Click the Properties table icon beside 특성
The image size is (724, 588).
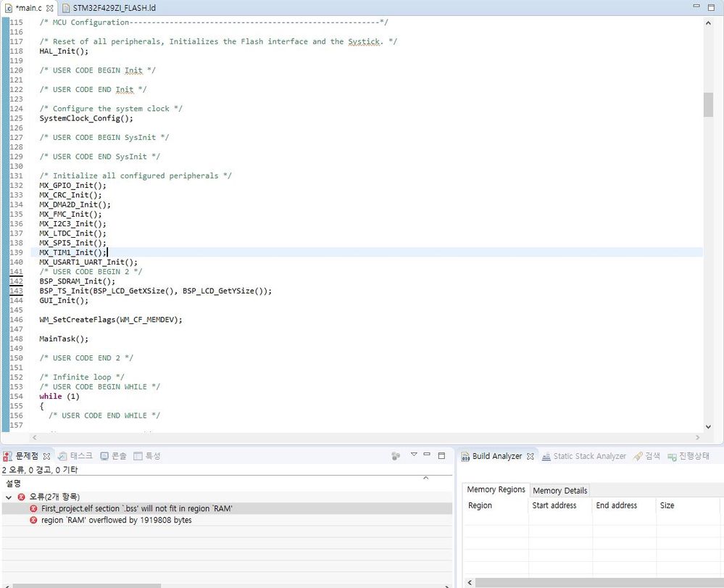(138, 456)
